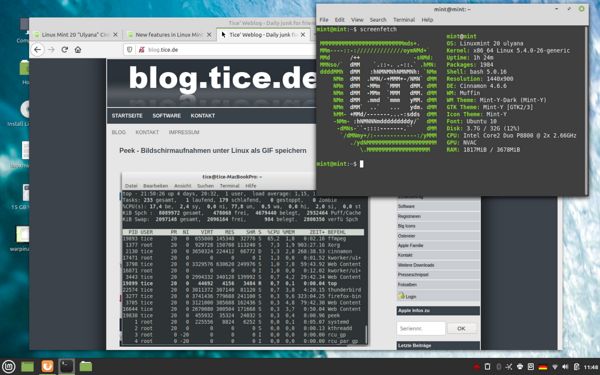Open Weitere Downloads sidebar link

click(x=438, y=265)
